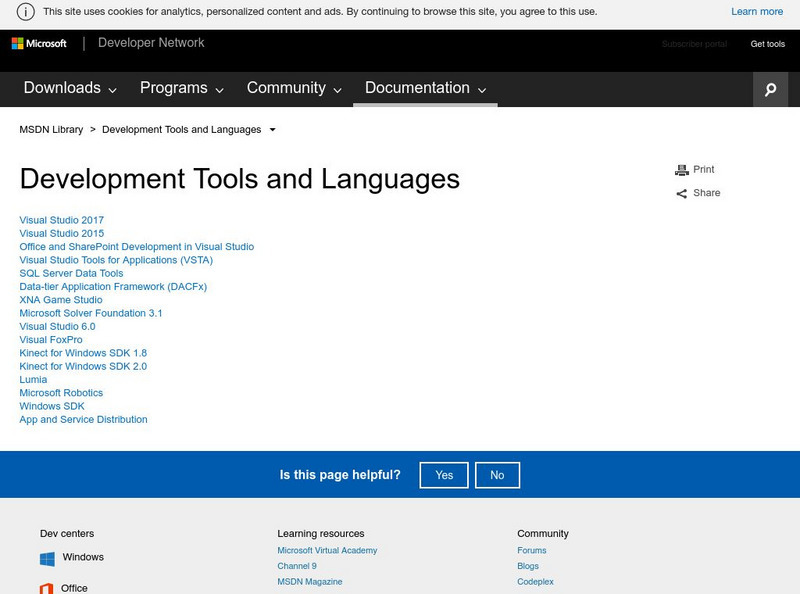Click the Office dev center label
800x594 pixels.
pos(74,588)
